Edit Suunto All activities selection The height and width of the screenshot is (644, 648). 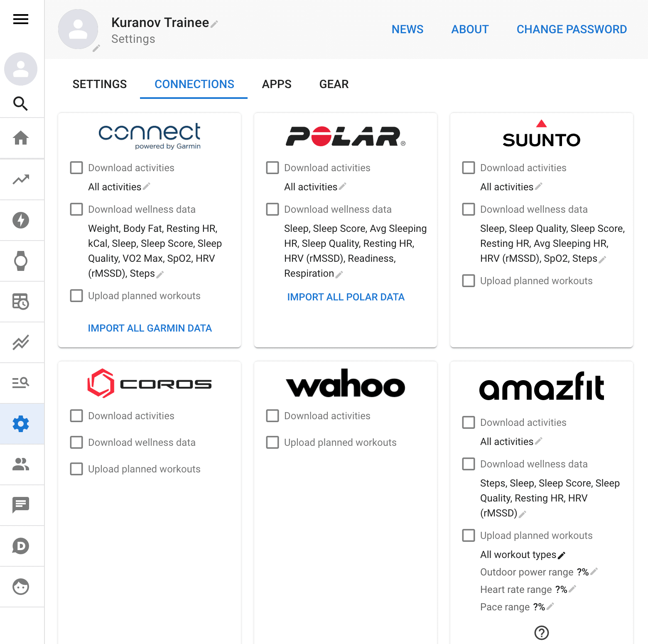click(539, 187)
